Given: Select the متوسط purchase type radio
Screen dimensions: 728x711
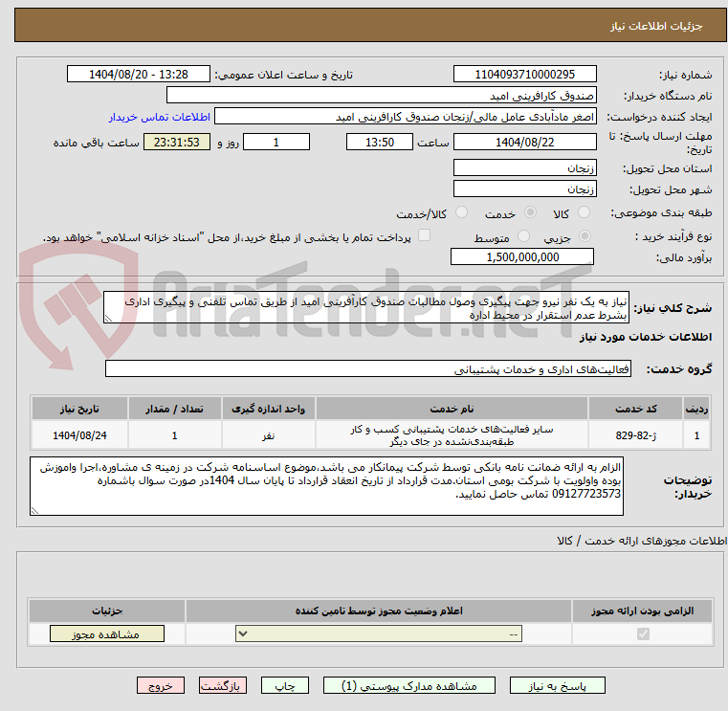Looking at the screenshot, I should 523,236.
